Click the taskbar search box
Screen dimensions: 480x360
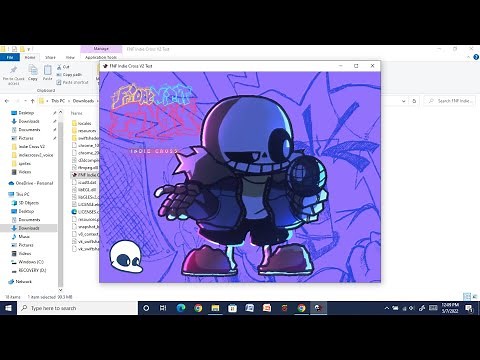77,308
